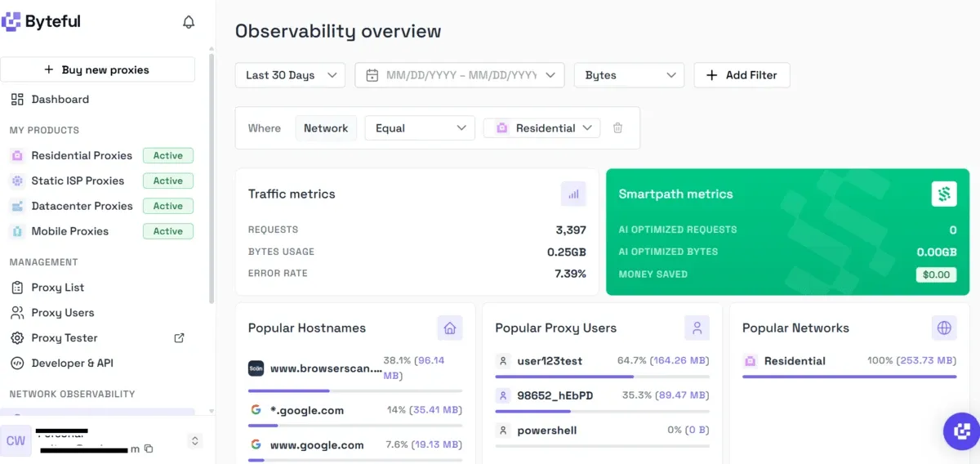Click Static ISP Proxies sidebar icon

pos(17,181)
